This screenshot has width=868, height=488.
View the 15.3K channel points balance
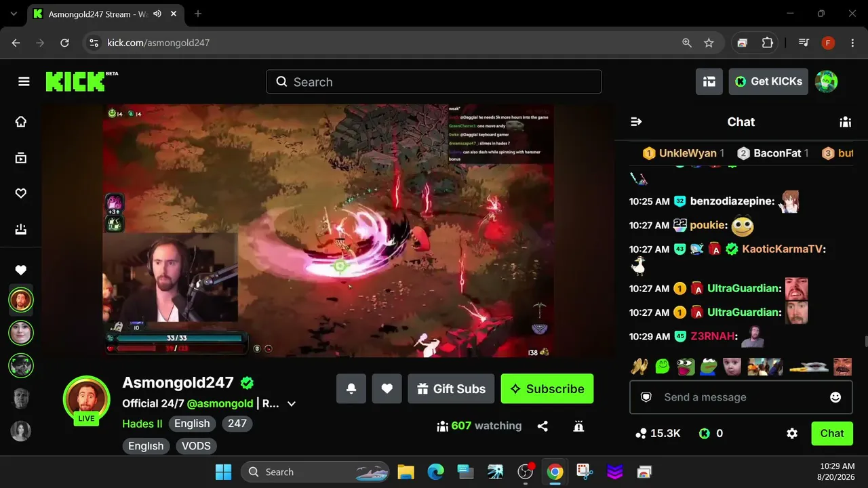click(x=658, y=434)
